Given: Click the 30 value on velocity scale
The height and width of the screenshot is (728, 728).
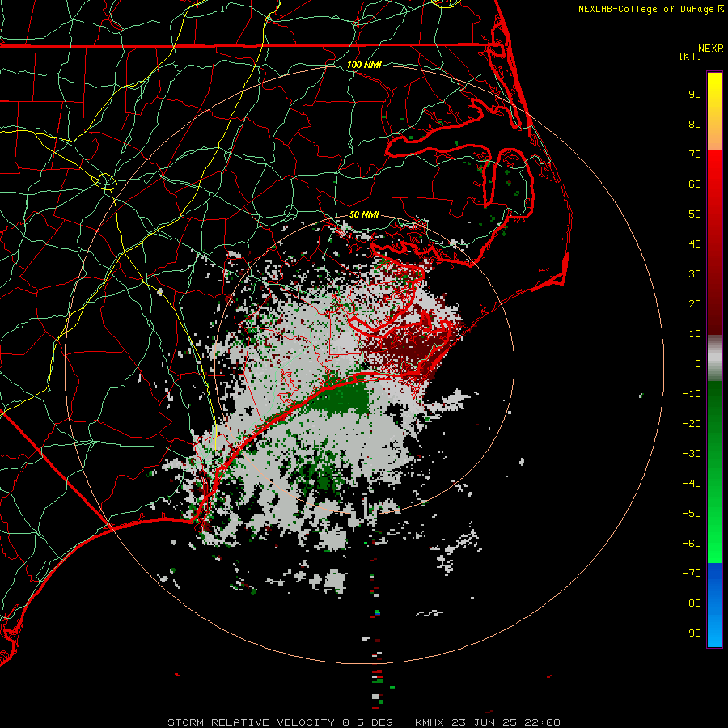Looking at the screenshot, I should point(695,274).
